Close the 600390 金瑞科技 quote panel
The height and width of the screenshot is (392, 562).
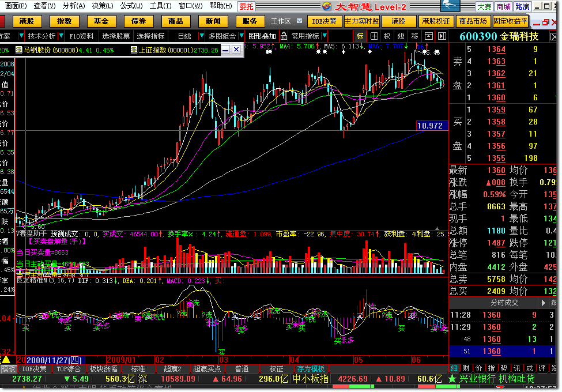554,36
